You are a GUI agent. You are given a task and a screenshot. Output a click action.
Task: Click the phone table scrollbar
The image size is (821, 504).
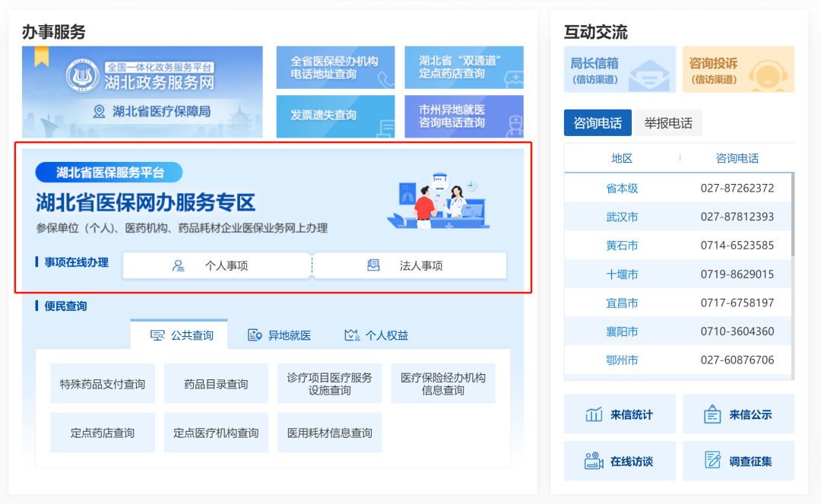coord(793,214)
